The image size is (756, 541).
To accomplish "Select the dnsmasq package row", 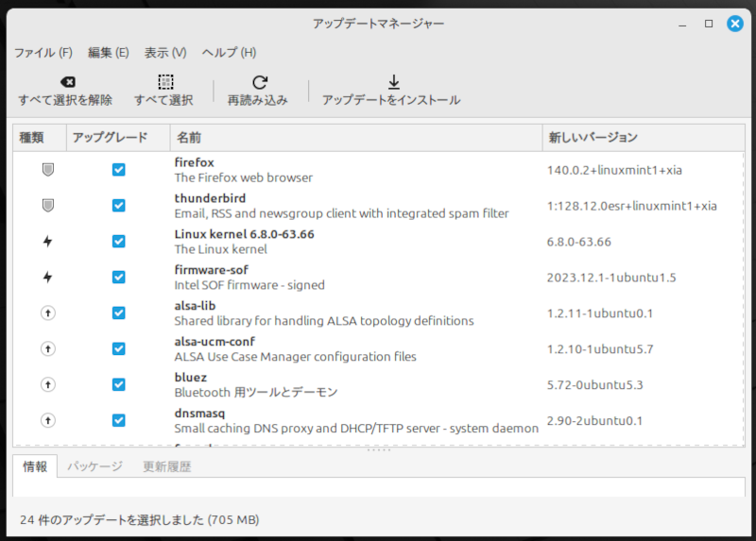I will (x=355, y=420).
